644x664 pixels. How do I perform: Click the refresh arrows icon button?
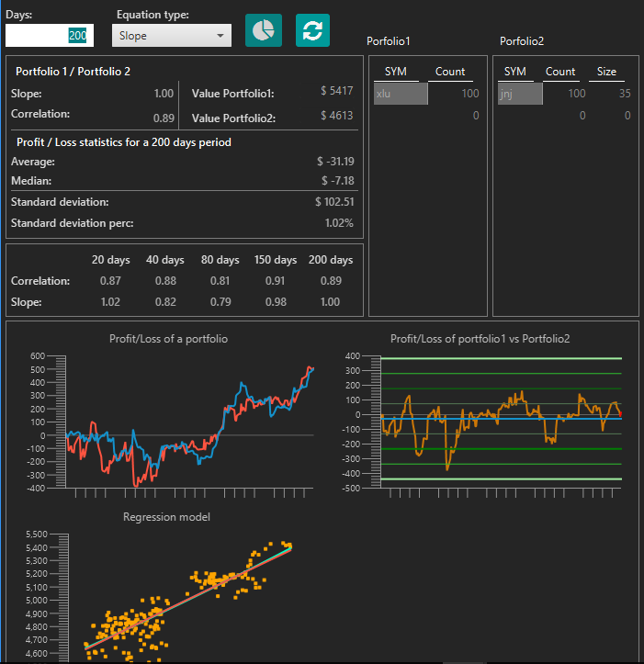[x=312, y=30]
